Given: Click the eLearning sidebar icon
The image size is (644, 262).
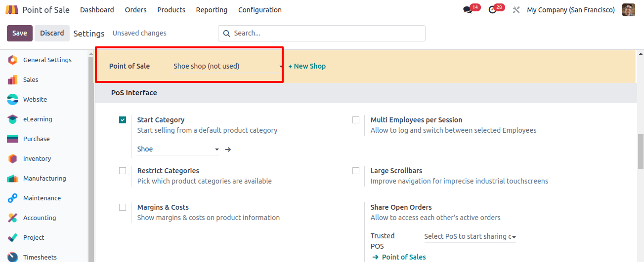Looking at the screenshot, I should [x=13, y=119].
